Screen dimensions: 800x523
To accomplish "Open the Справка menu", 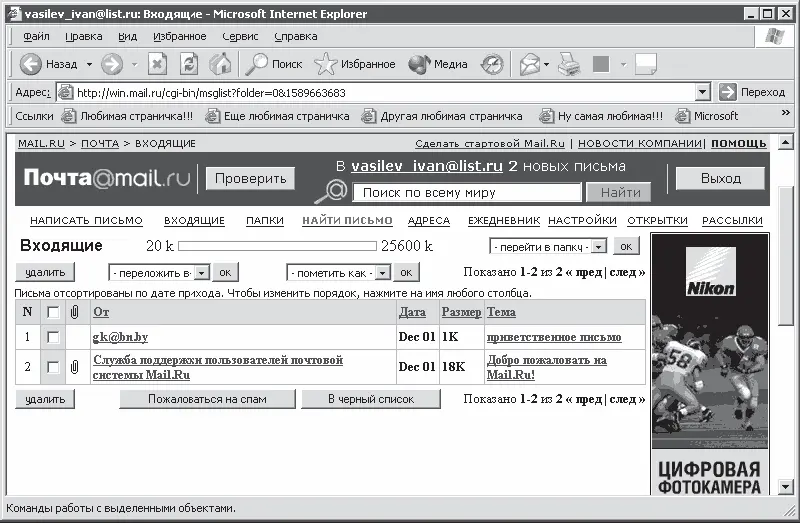I will pyautogui.click(x=295, y=36).
